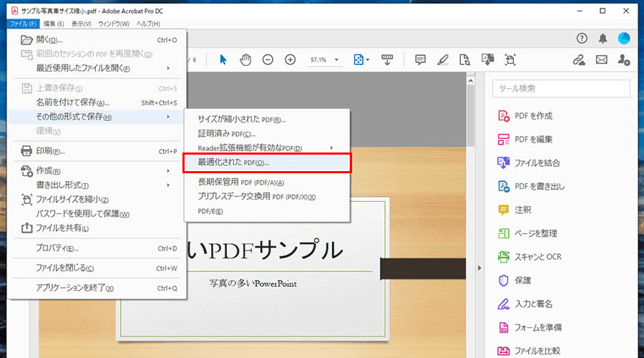The width and height of the screenshot is (644, 358).
Task: Select the arrow selection tool
Action: click(223, 60)
